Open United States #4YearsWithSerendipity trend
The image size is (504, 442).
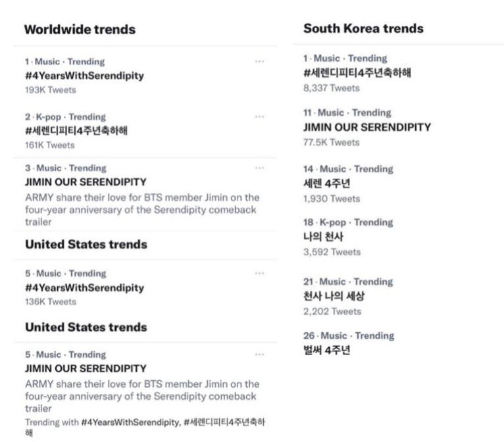pyautogui.click(x=84, y=287)
